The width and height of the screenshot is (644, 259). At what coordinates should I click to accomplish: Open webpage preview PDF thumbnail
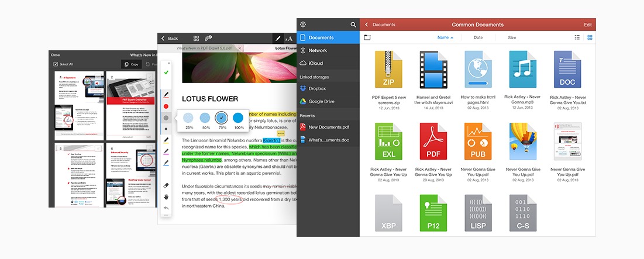pos(567,141)
